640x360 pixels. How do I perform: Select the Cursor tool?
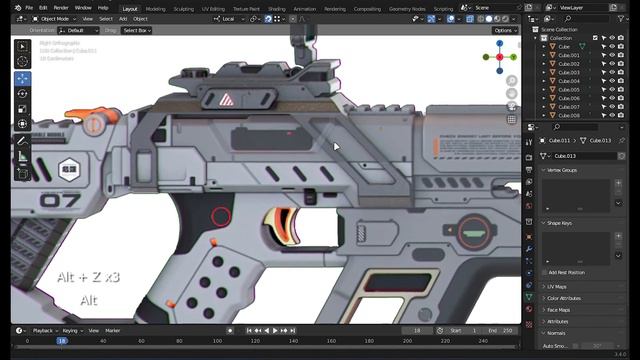pos(22,62)
